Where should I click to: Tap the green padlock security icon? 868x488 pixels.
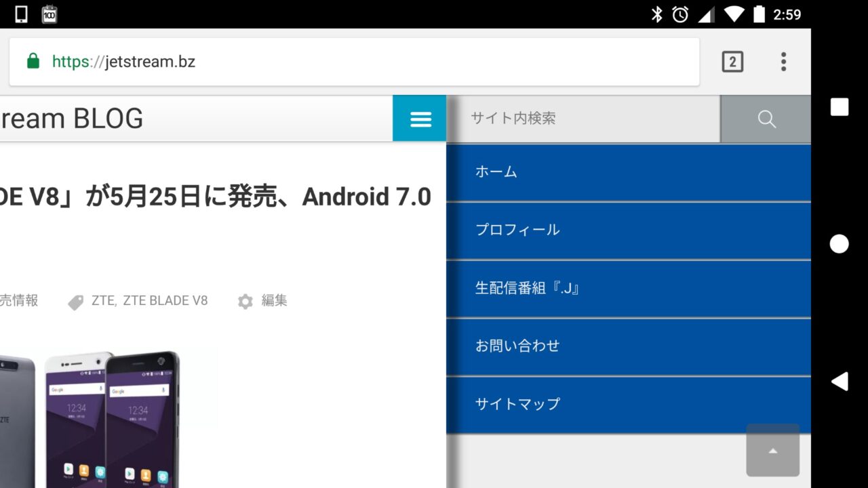click(x=33, y=62)
